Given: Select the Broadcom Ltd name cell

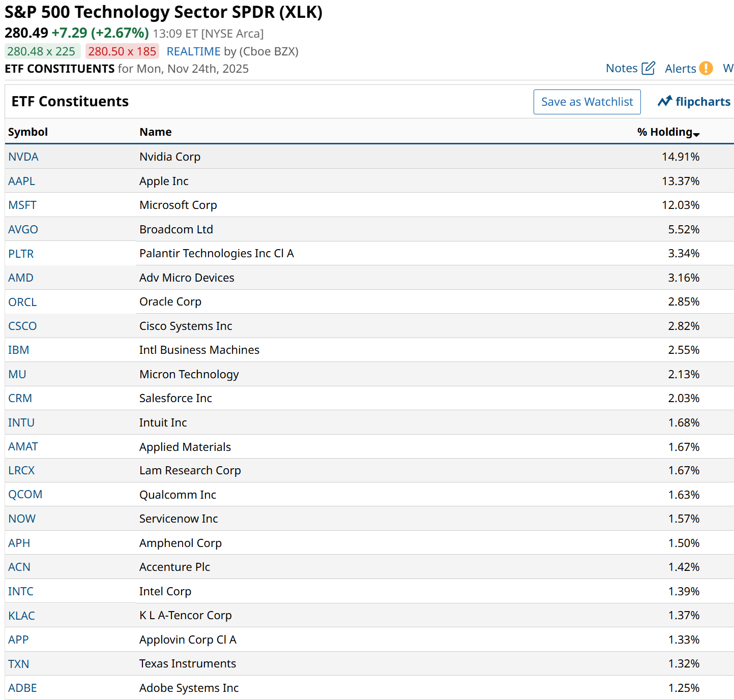Looking at the screenshot, I should [x=176, y=229].
